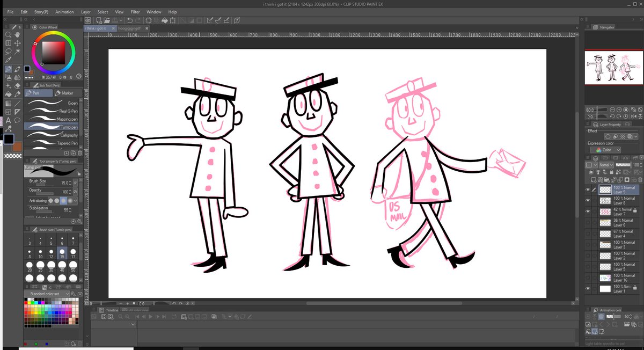
Task: Toggle visibility of Layer 9
Action: 588,190
